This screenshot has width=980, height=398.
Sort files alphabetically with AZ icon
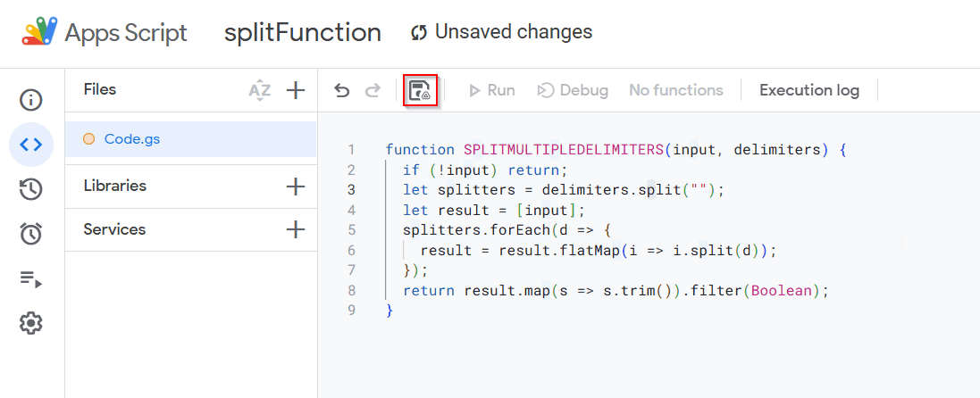(260, 91)
